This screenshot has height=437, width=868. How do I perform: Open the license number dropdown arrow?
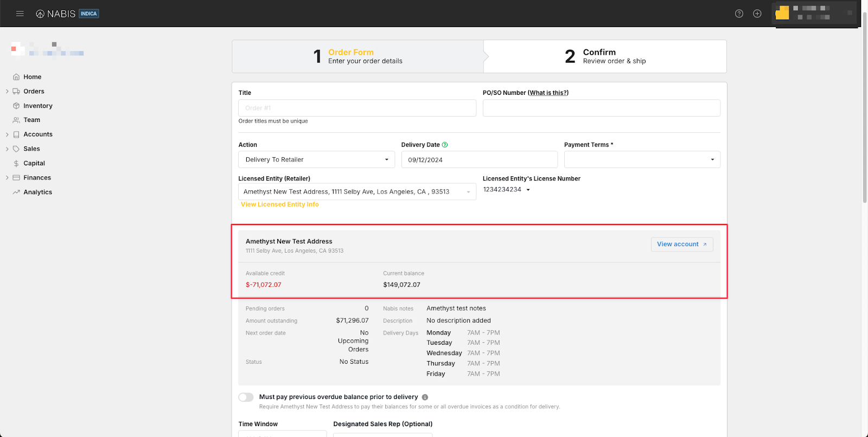[x=528, y=190]
